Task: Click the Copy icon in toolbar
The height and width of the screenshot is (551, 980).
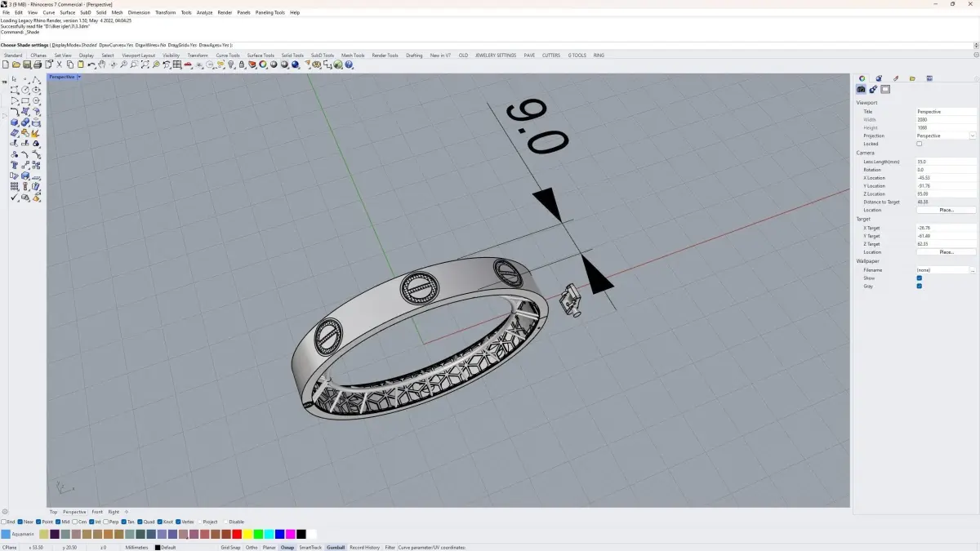Action: (x=69, y=64)
